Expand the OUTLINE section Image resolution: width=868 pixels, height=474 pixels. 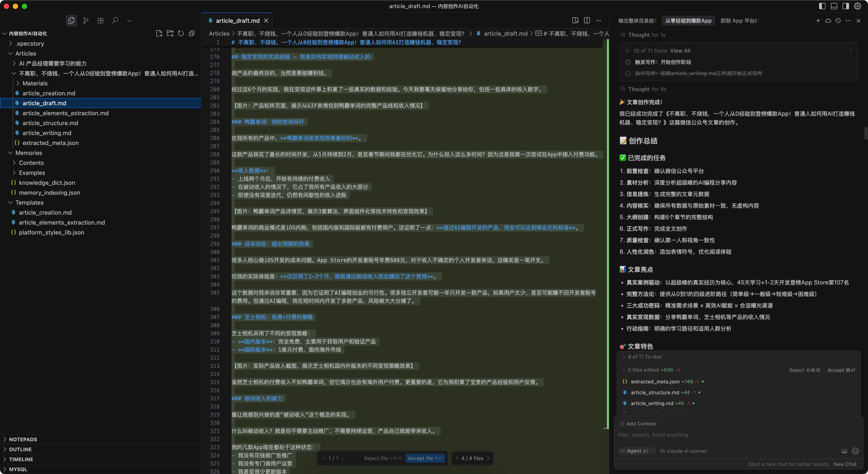pyautogui.click(x=20, y=449)
